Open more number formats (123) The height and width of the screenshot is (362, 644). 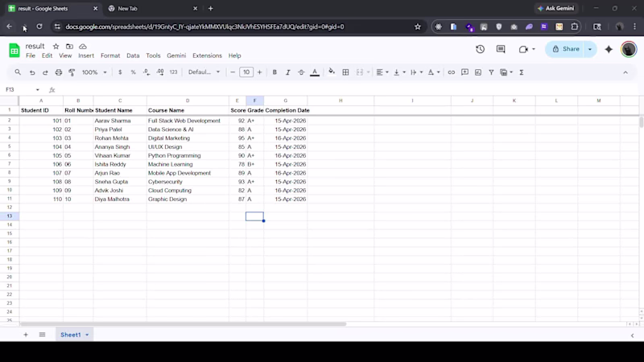click(x=173, y=72)
